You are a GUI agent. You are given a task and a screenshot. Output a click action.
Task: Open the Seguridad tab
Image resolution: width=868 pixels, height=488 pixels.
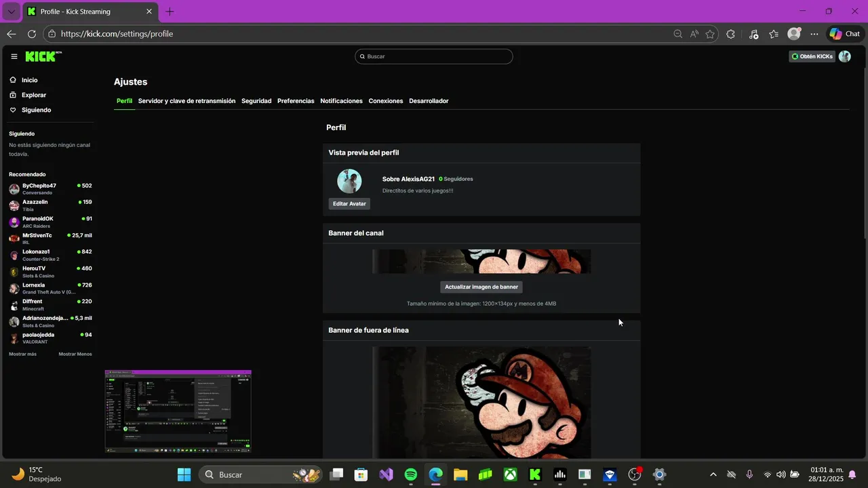(x=256, y=101)
